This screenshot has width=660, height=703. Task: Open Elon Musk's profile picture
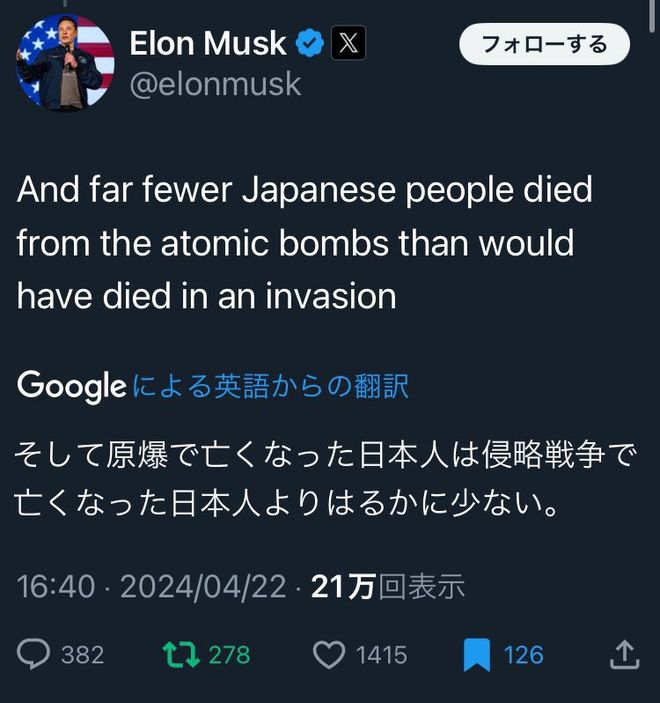coord(65,62)
